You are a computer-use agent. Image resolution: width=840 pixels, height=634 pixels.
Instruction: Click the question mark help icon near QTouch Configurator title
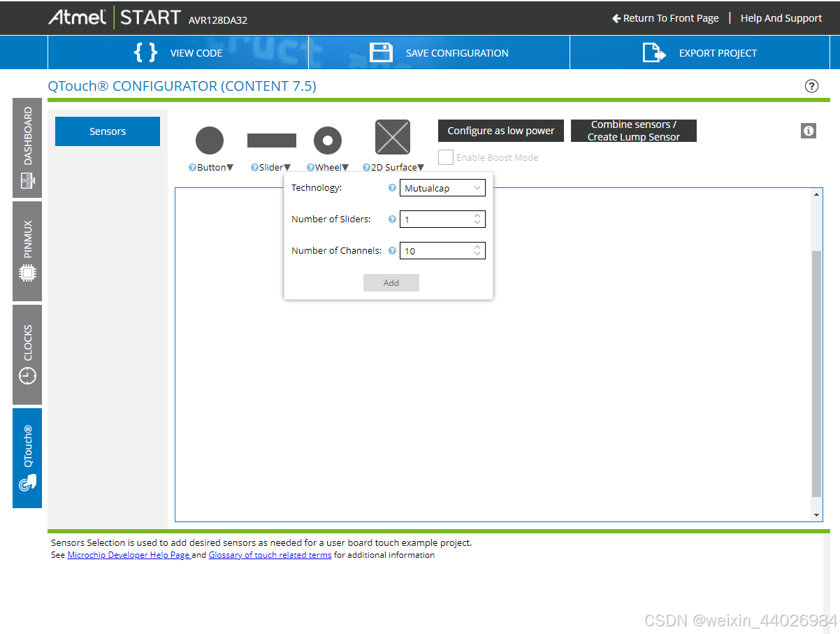tap(811, 86)
